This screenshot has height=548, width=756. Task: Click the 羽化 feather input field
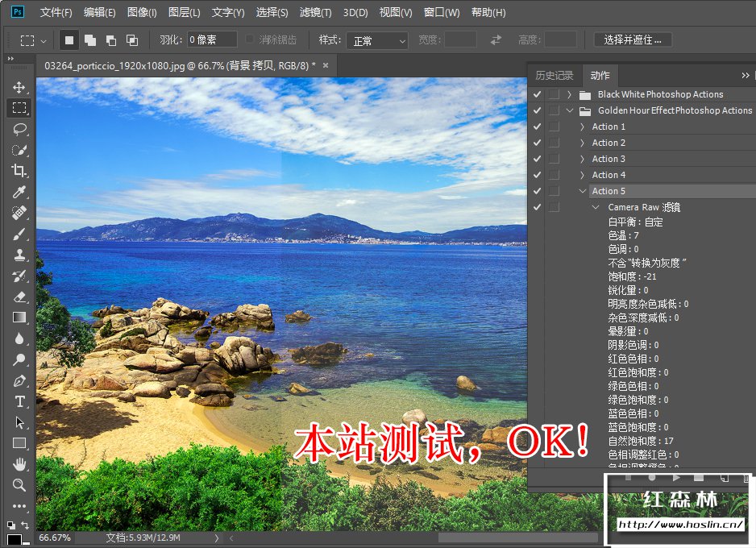[x=212, y=39]
